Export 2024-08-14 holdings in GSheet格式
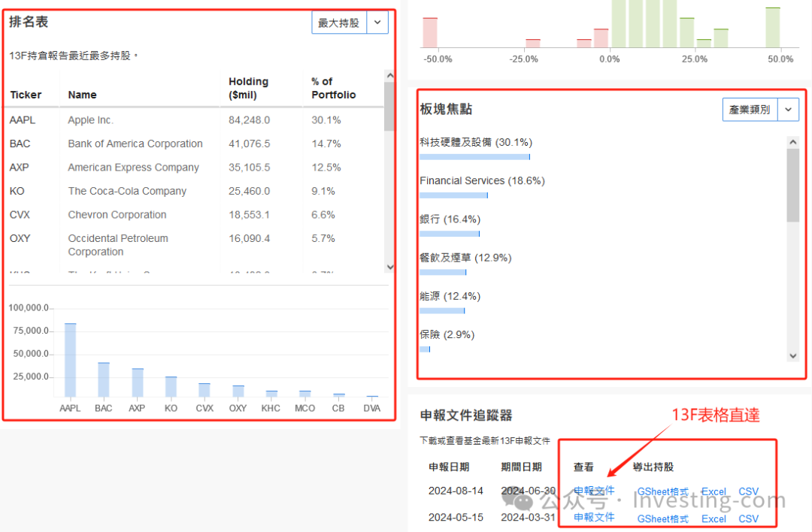This screenshot has height=532, width=812. 663,491
